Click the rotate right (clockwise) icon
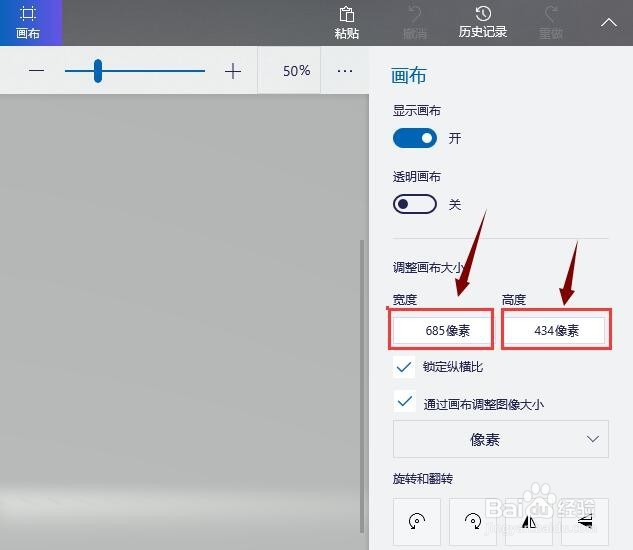633x550 pixels. (473, 521)
